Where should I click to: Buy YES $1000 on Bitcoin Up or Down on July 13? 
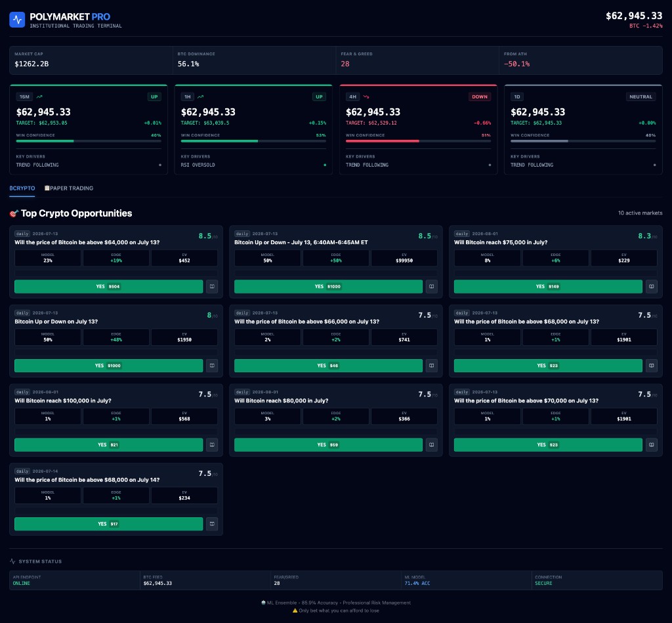pyautogui.click(x=109, y=366)
